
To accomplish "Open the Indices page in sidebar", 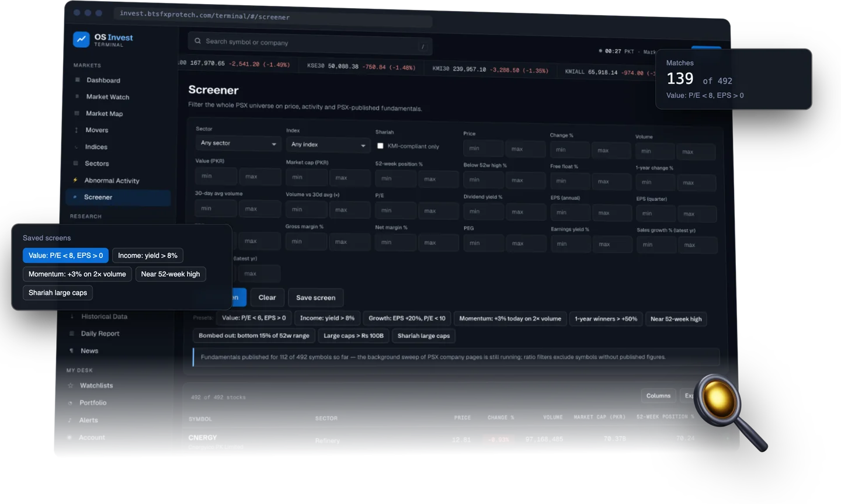I will (x=96, y=147).
